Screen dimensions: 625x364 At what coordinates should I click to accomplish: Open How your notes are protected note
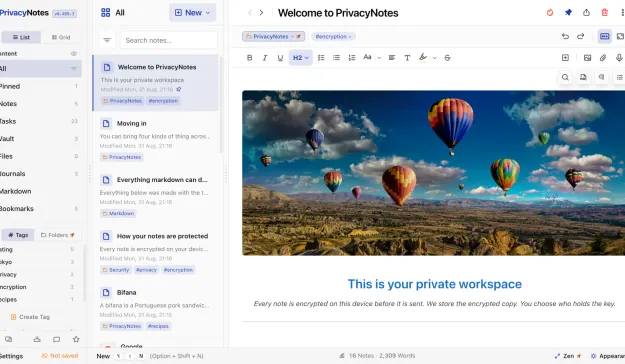(155, 252)
